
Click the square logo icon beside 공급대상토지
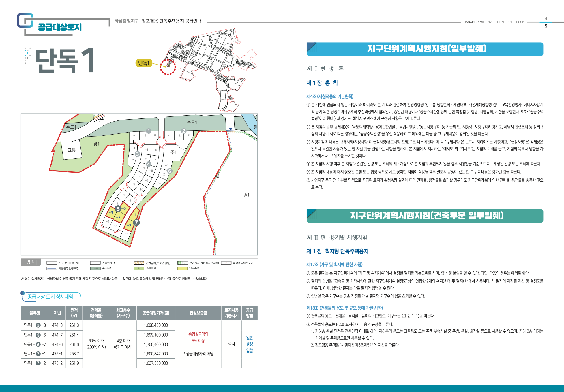25,20
